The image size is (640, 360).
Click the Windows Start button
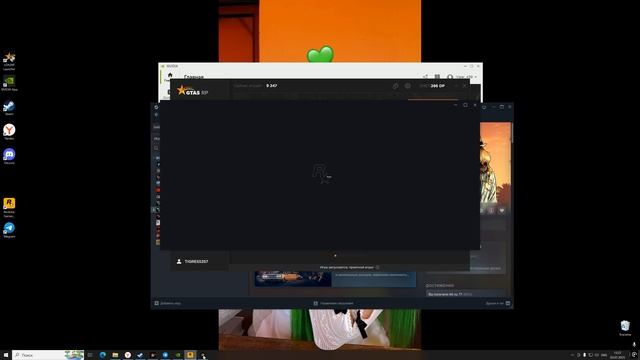[x=6, y=355]
